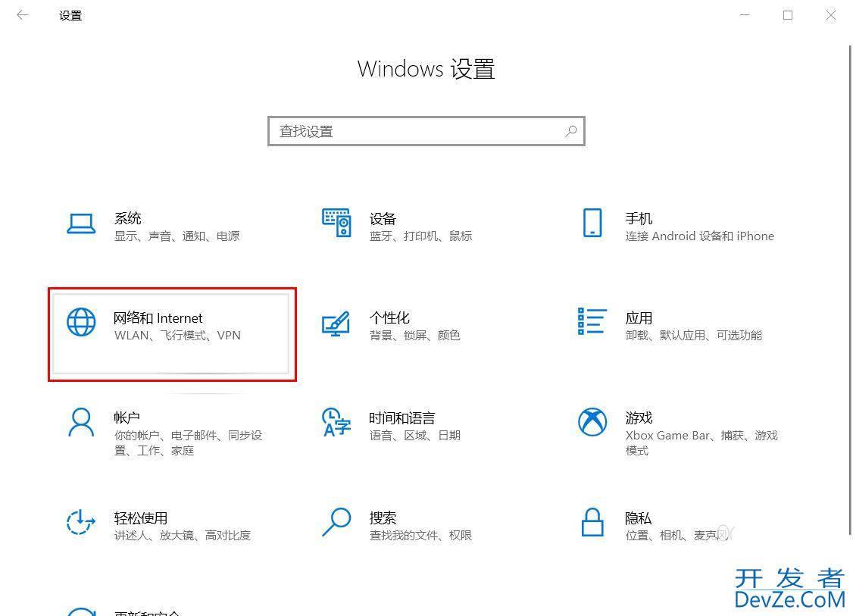Viewport: 853px width, 616px height.
Task: Open 设备 settings title
Action: click(x=383, y=219)
